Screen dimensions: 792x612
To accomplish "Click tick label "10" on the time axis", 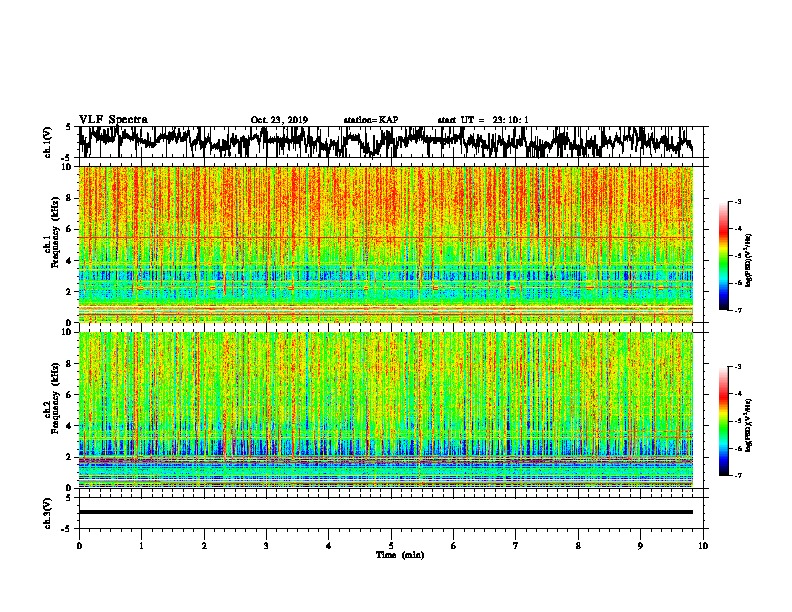I will tap(703, 546).
